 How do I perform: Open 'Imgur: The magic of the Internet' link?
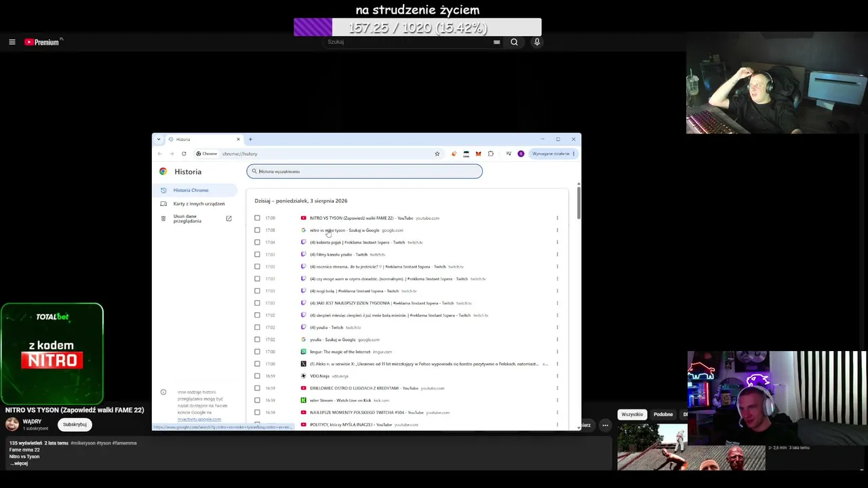pyautogui.click(x=340, y=352)
